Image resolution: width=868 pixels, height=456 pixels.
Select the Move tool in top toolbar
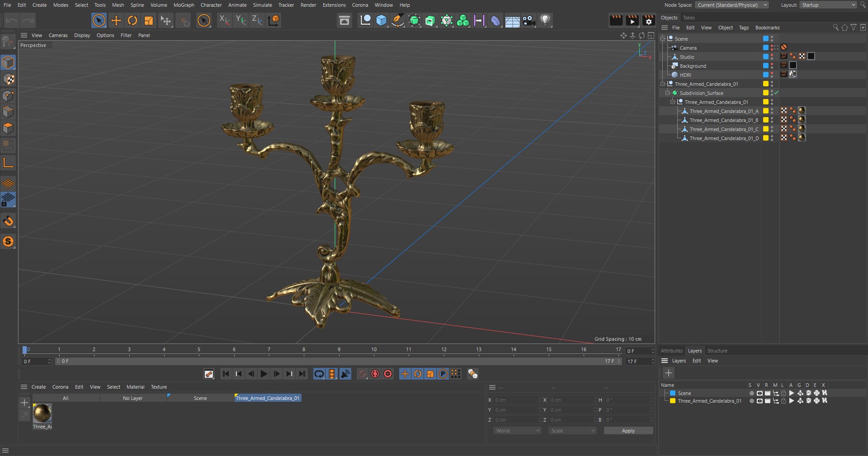[116, 20]
